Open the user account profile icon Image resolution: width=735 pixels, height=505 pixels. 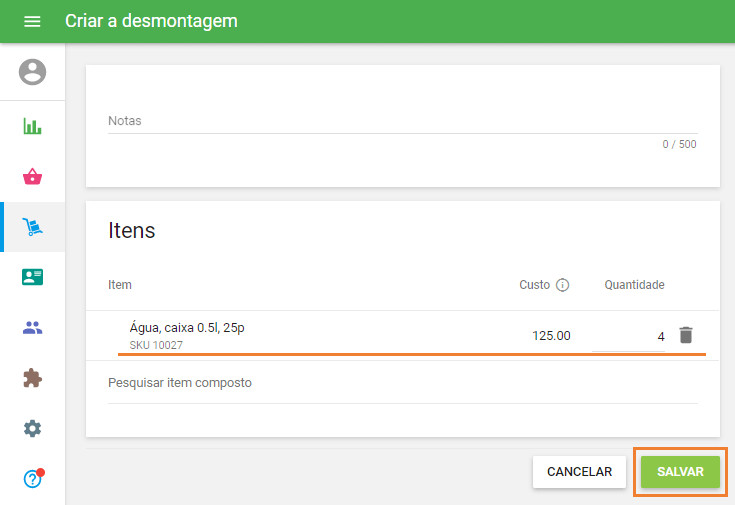pyautogui.click(x=33, y=72)
